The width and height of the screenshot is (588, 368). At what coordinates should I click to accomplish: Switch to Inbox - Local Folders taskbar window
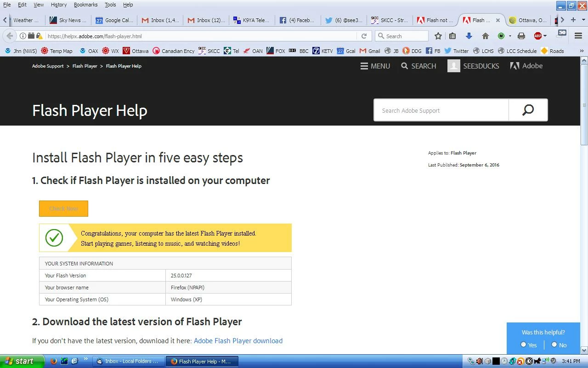coord(128,361)
